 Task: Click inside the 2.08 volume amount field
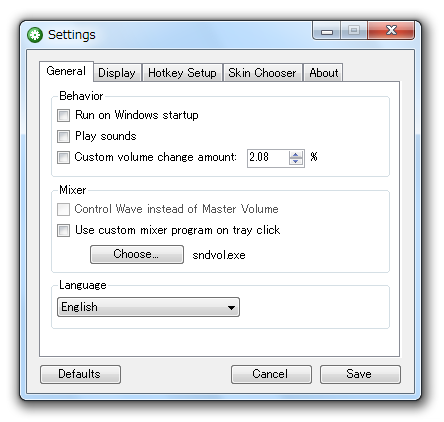pyautogui.click(x=268, y=158)
